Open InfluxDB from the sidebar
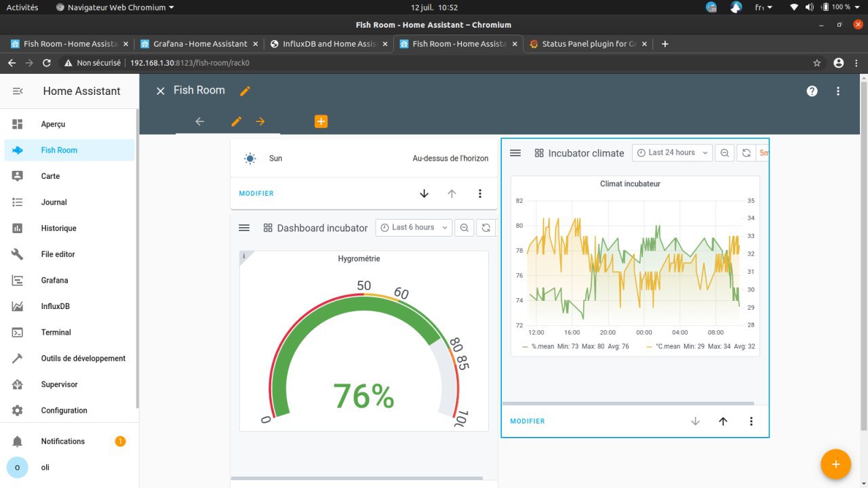This screenshot has height=488, width=868. coord(55,306)
